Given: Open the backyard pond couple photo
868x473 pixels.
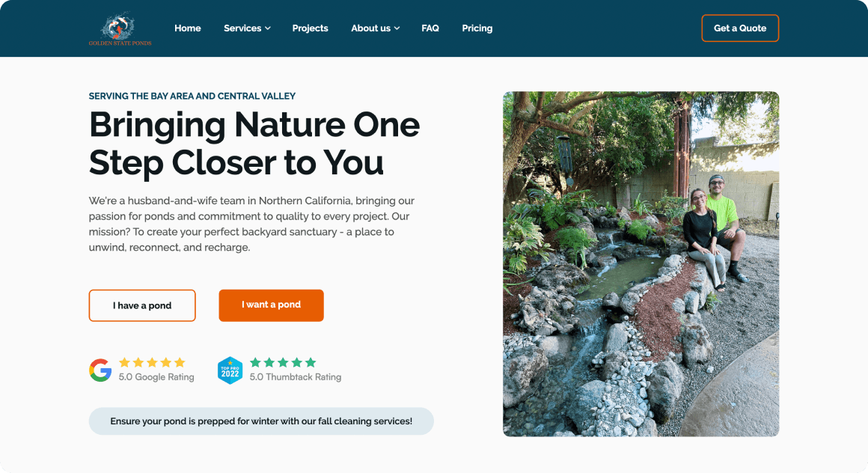Looking at the screenshot, I should coord(641,264).
